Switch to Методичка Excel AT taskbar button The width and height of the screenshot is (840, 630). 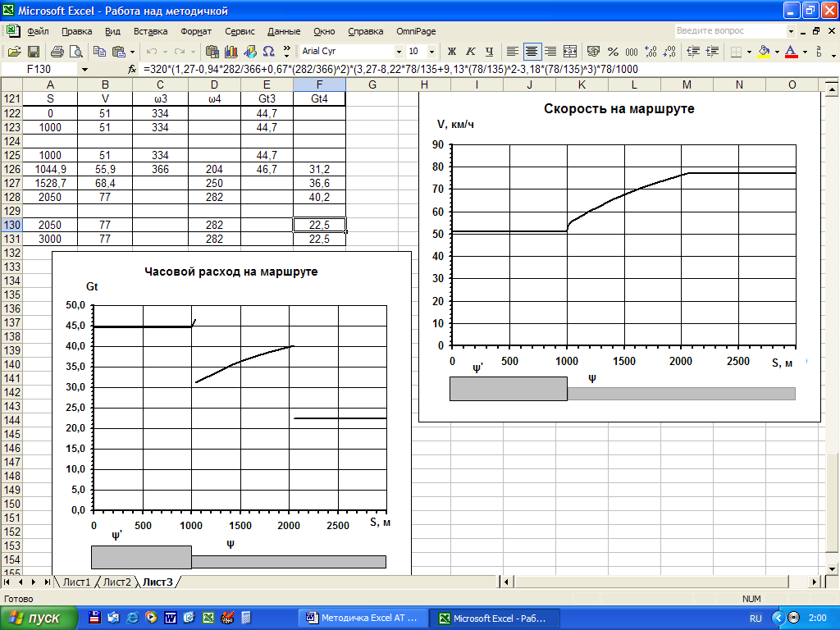pyautogui.click(x=363, y=619)
